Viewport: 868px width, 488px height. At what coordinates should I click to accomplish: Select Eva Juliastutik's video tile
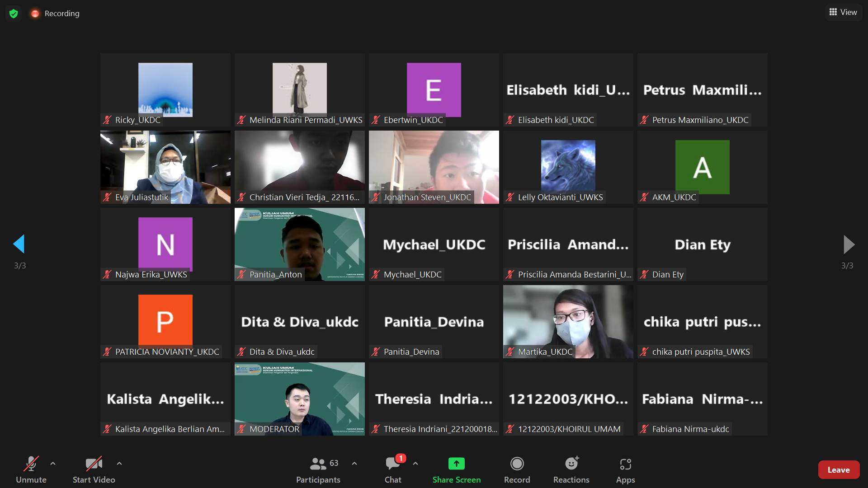tap(165, 167)
